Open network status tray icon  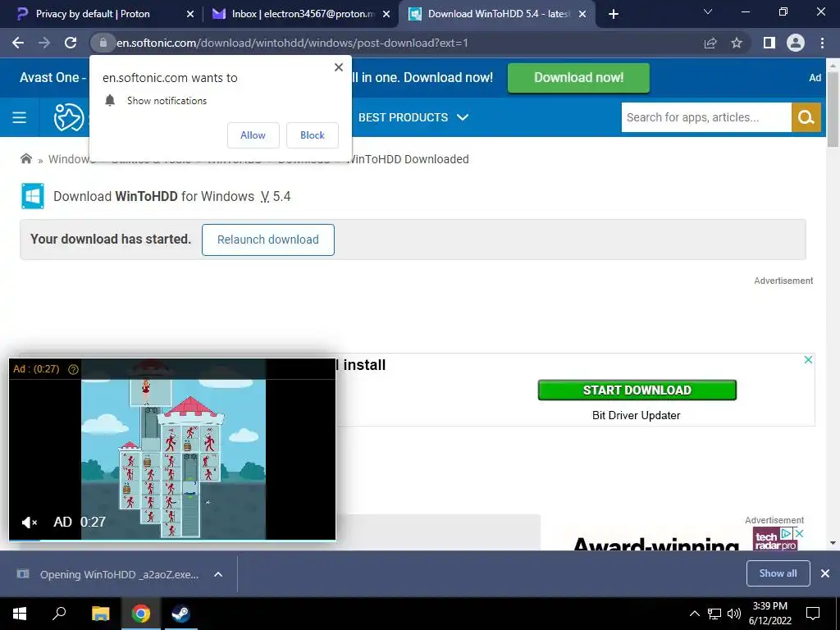click(x=714, y=614)
